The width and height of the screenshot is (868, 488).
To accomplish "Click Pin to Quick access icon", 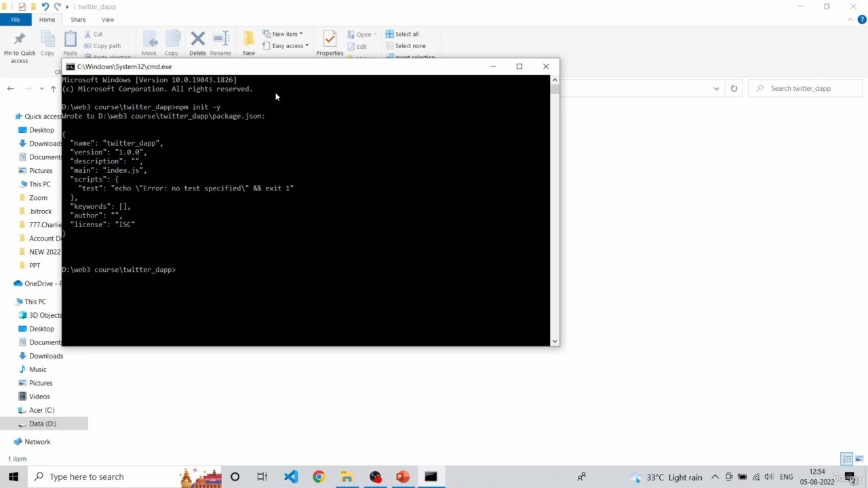I will [x=20, y=39].
